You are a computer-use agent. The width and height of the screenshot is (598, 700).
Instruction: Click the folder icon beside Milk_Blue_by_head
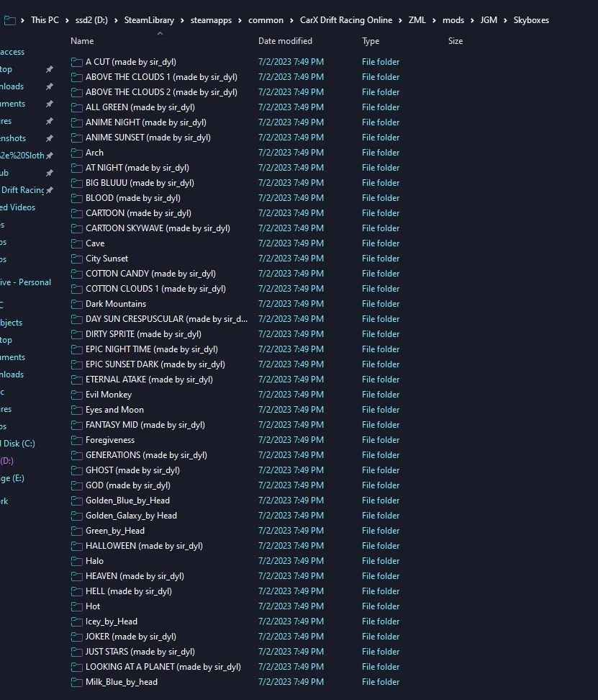pyautogui.click(x=77, y=682)
